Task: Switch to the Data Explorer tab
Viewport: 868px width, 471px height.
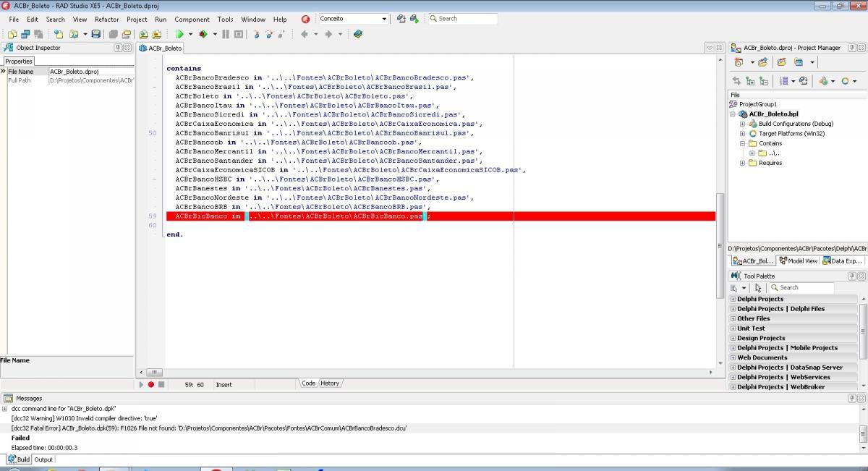Action: [x=843, y=260]
